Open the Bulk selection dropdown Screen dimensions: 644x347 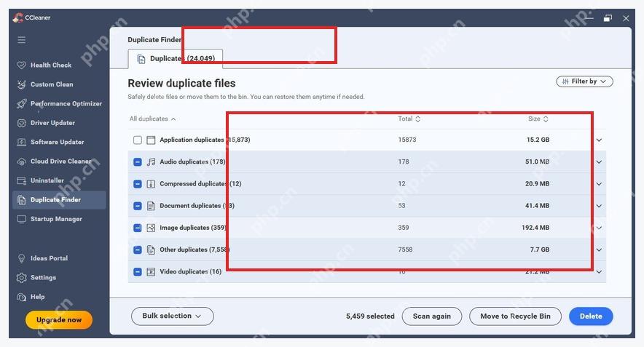[172, 316]
